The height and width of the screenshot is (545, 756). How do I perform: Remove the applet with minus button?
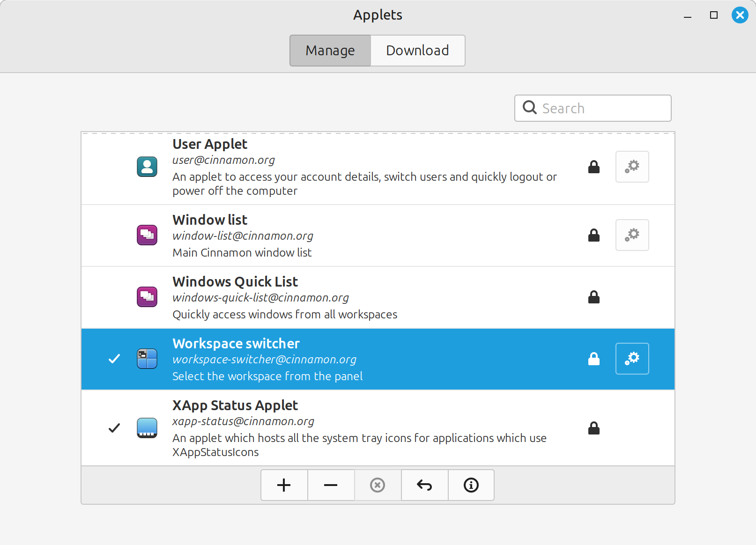tap(331, 485)
